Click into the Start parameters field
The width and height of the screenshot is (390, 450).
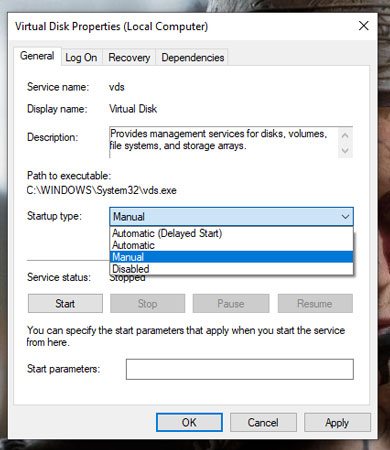pos(240,369)
